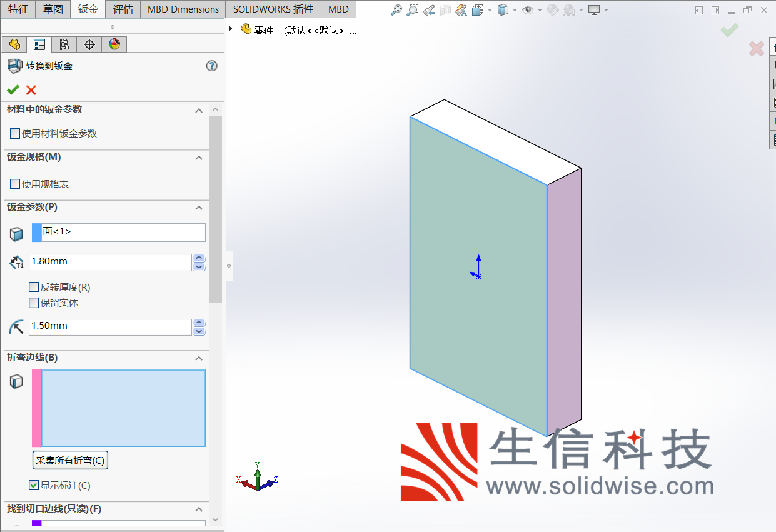Screen dimensions: 776x532
Task: Click Hide/Show Items eye icon
Action: [x=528, y=10]
